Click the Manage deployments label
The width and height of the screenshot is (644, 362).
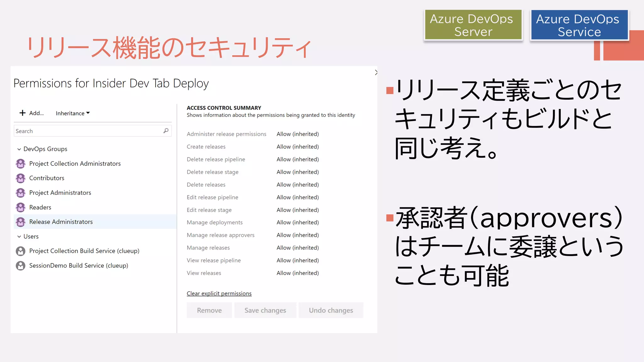pyautogui.click(x=214, y=222)
